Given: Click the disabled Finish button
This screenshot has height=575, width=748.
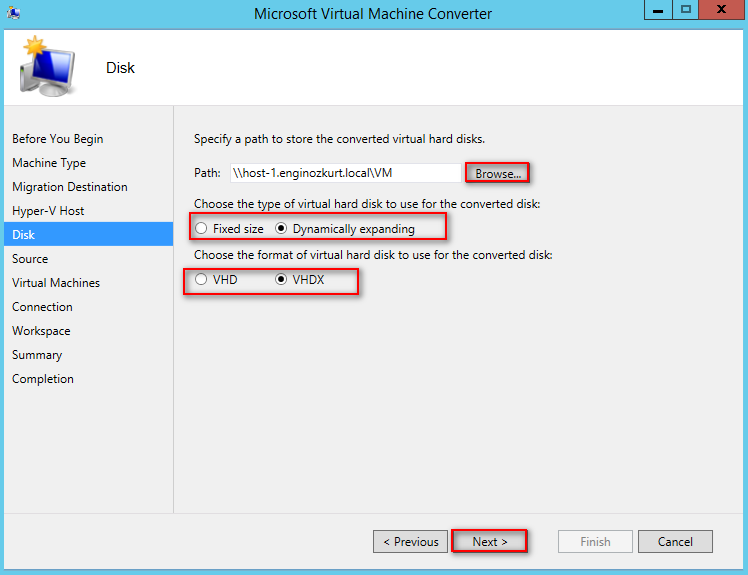Looking at the screenshot, I should coord(595,542).
